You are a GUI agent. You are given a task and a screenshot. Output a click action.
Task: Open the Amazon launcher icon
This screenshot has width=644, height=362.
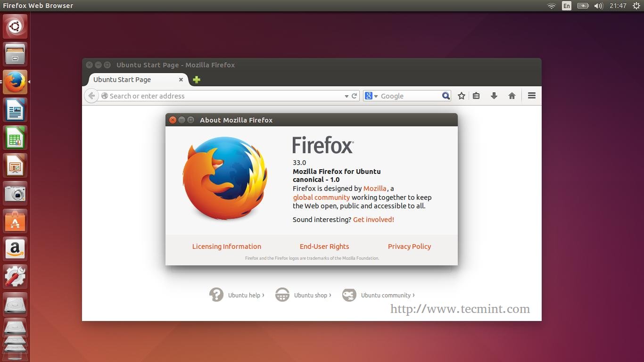pos(15,249)
